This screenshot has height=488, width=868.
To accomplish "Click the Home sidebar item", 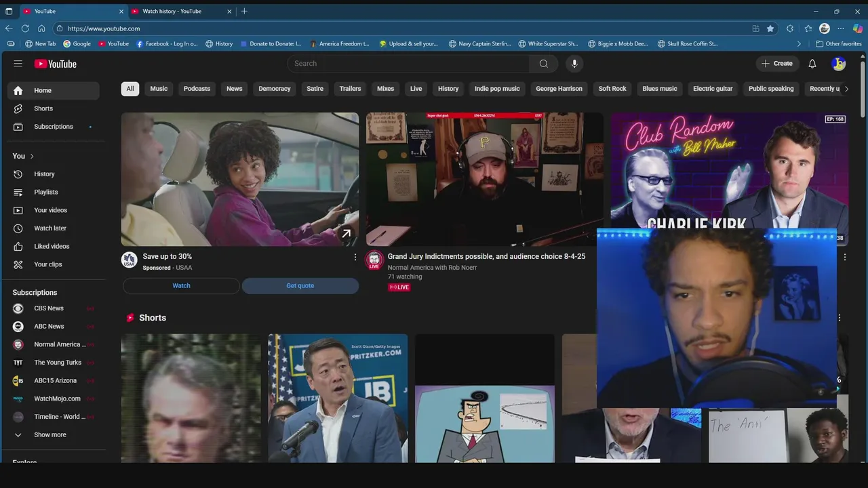I will (54, 91).
